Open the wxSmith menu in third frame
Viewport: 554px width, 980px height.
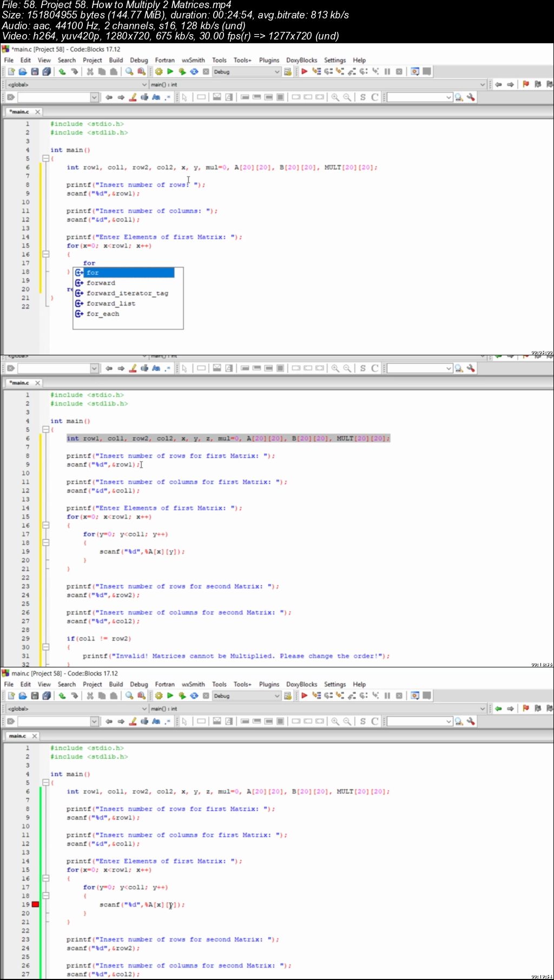click(193, 684)
